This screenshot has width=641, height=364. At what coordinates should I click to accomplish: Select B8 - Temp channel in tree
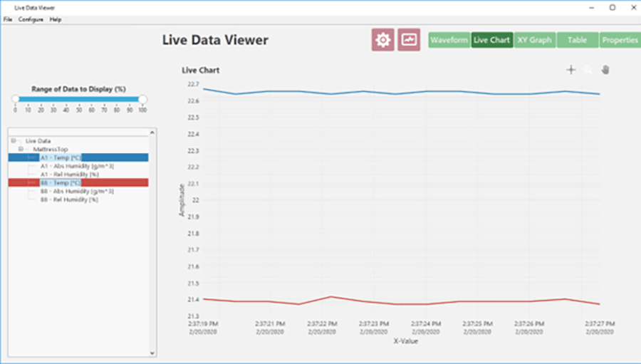[61, 183]
